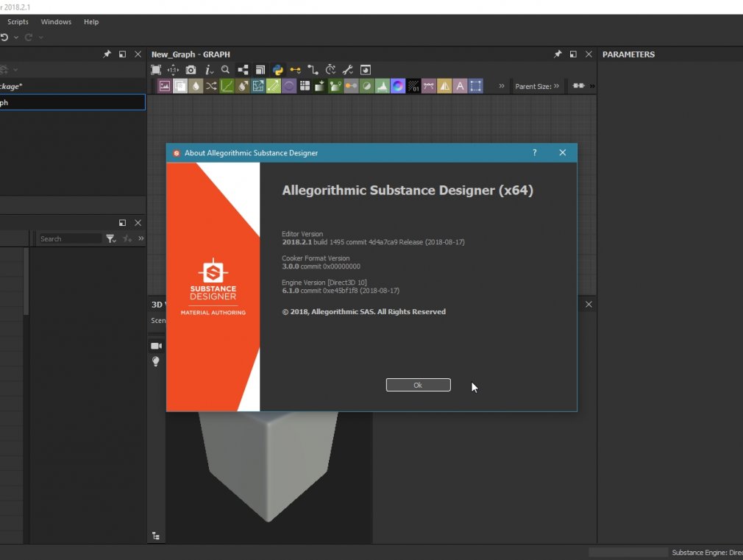
Task: Click the timing clock icon in graph toolbar
Action: click(330, 70)
